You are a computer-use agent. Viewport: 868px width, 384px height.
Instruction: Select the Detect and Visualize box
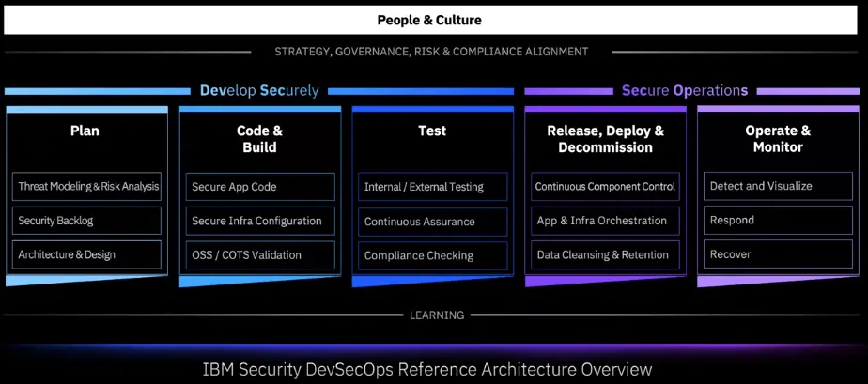tap(778, 186)
